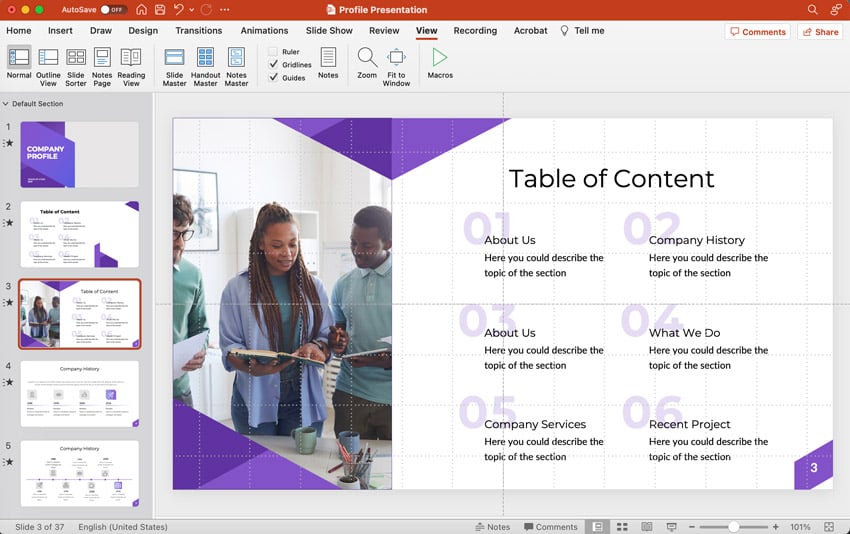Toggle the AutoSave switch
This screenshot has height=534, width=850.
(112, 9)
